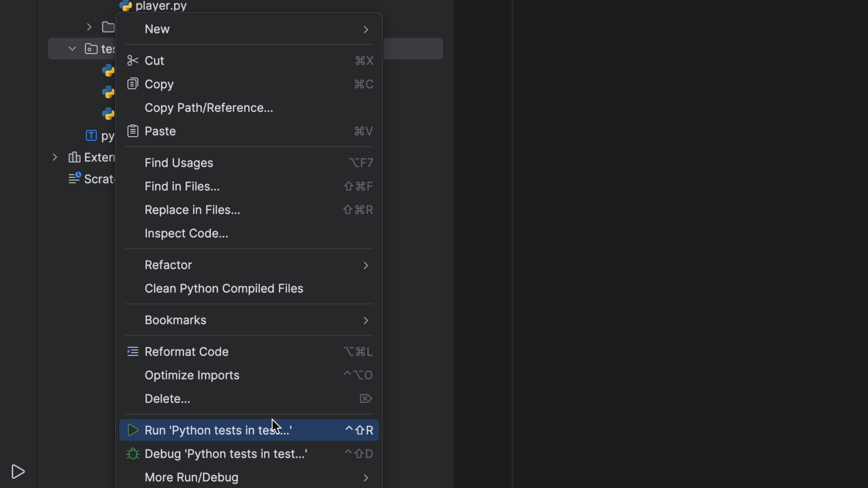
Task: Click the debug bug icon beside 'Debug Python tests'
Action: tap(132, 454)
